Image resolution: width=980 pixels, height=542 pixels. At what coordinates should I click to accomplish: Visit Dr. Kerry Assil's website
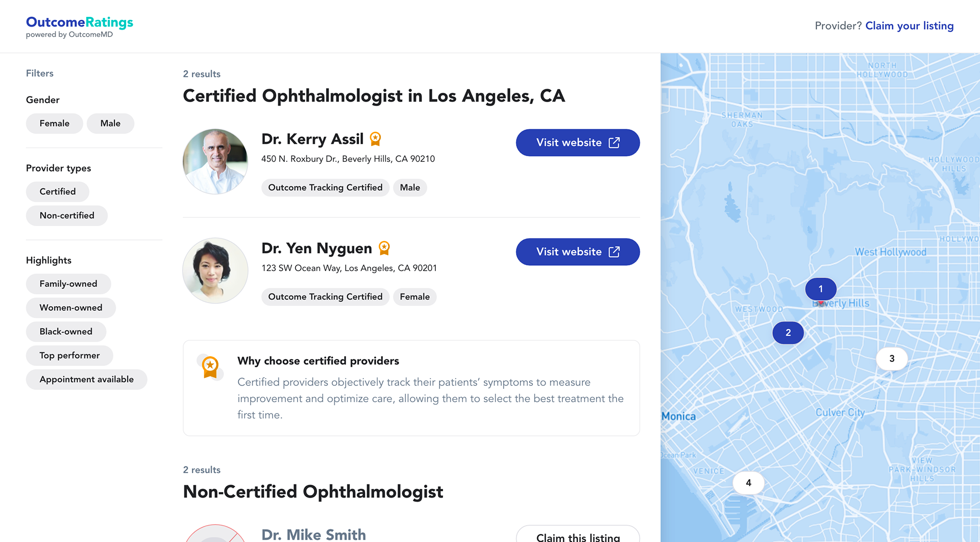(x=578, y=143)
